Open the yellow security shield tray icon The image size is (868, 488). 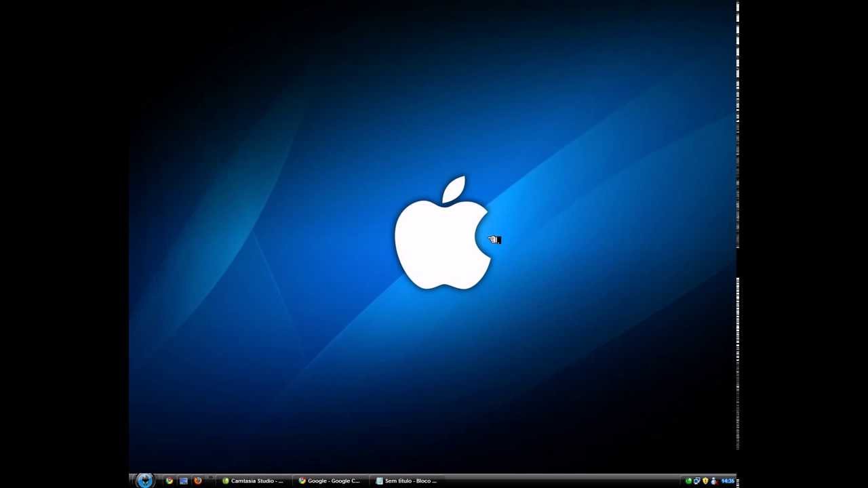click(x=705, y=481)
